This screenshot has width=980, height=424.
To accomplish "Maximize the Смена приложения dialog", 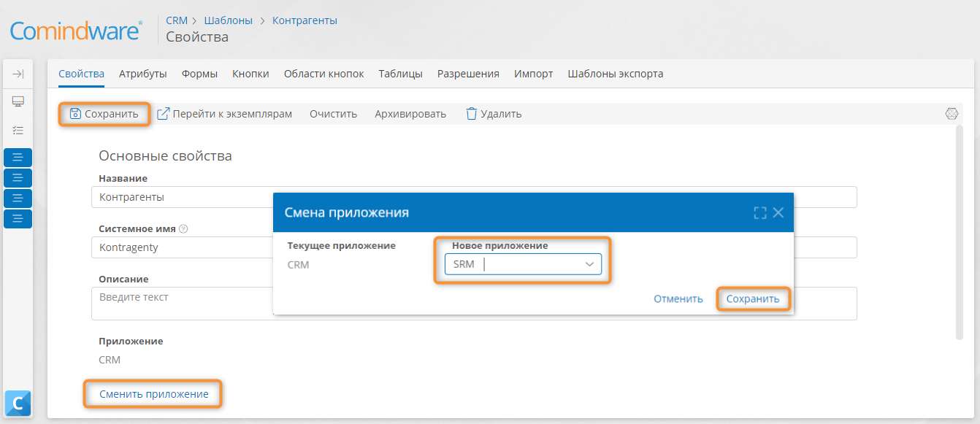I will pos(760,212).
